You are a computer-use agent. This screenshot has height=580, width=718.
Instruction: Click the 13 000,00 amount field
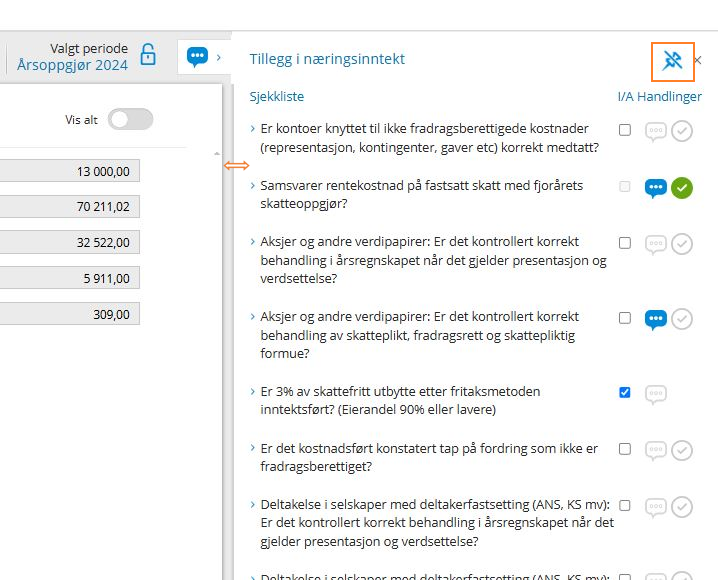pos(69,171)
